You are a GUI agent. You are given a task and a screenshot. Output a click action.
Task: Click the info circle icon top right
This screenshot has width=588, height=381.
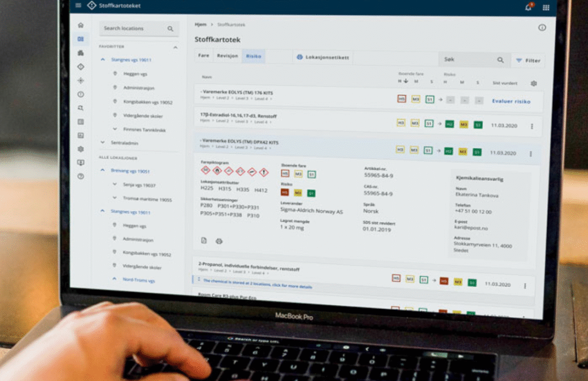pyautogui.click(x=542, y=28)
